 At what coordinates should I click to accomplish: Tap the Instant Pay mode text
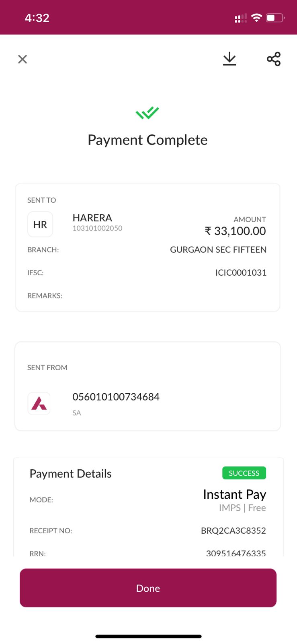click(234, 494)
